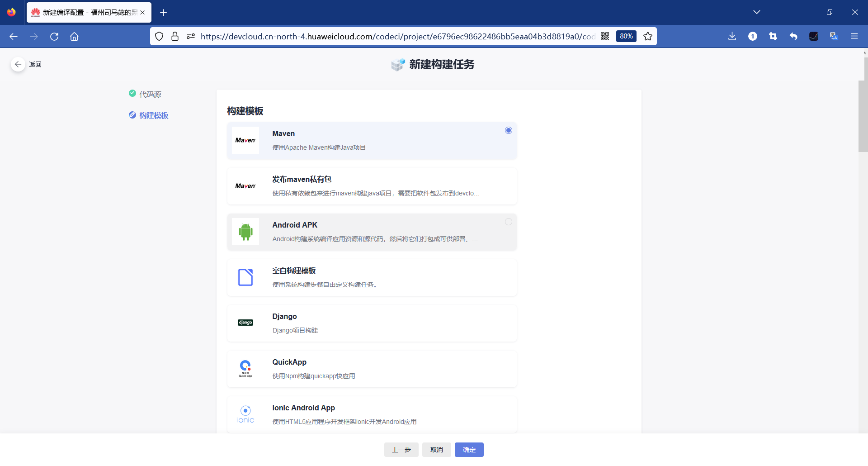Choose the Ionic Android App template title
The image size is (868, 466).
(303, 408)
